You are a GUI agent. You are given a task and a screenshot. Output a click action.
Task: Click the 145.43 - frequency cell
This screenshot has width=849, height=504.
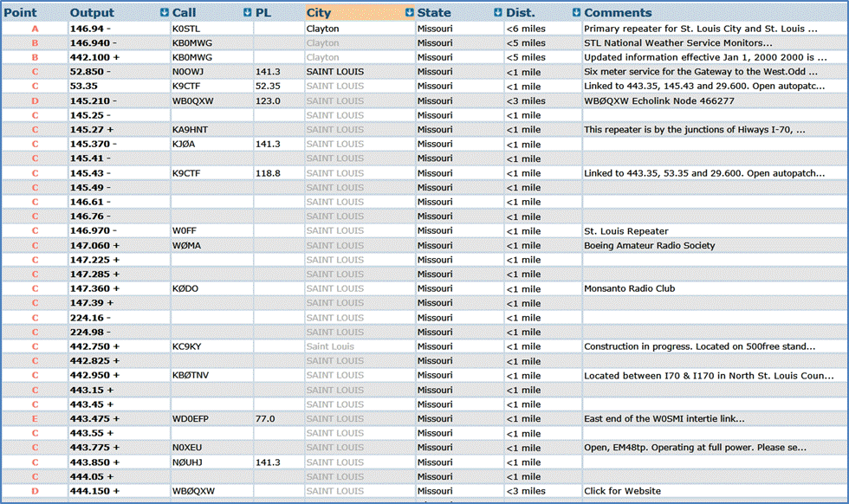point(90,173)
